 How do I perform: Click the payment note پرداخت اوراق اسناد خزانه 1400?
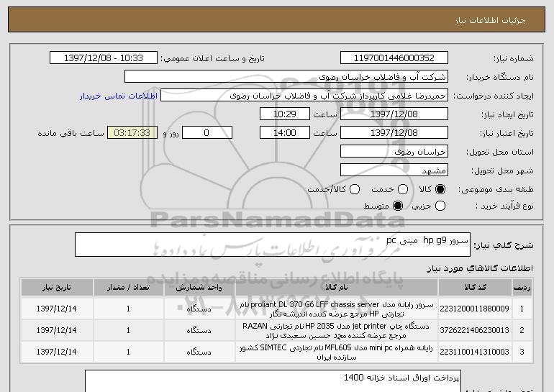point(401,378)
